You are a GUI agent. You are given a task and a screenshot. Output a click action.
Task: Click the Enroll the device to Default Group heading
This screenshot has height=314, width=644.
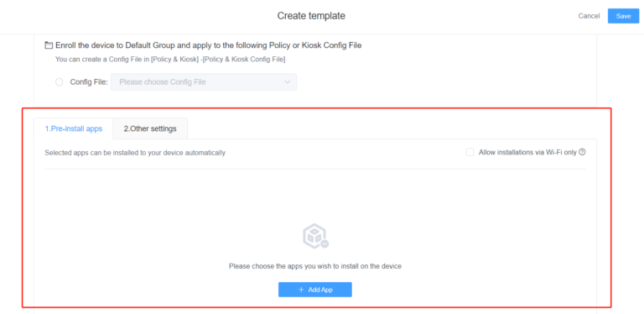209,45
